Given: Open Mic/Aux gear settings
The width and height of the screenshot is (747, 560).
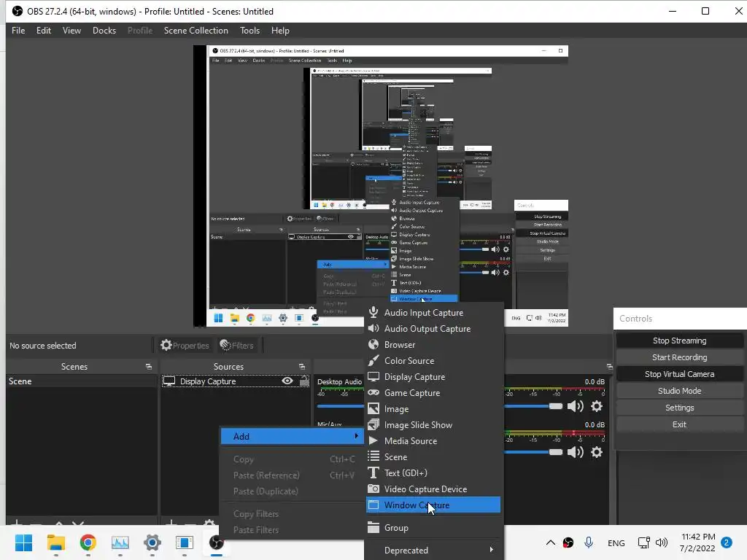Looking at the screenshot, I should coord(597,452).
